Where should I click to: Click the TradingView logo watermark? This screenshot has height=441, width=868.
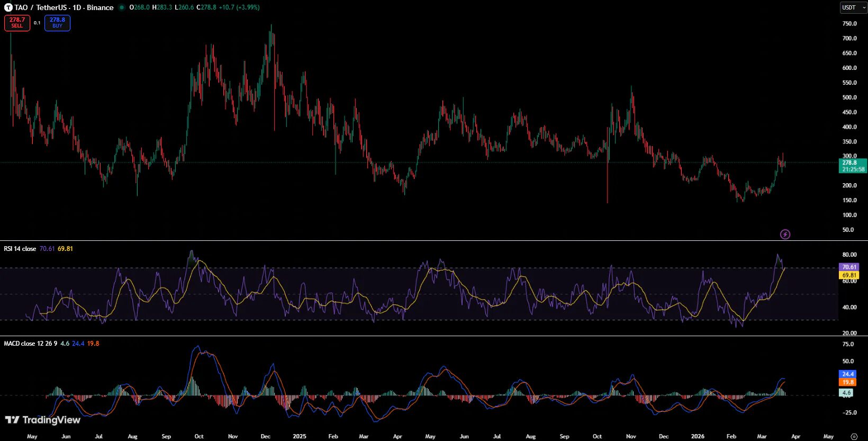[43, 420]
